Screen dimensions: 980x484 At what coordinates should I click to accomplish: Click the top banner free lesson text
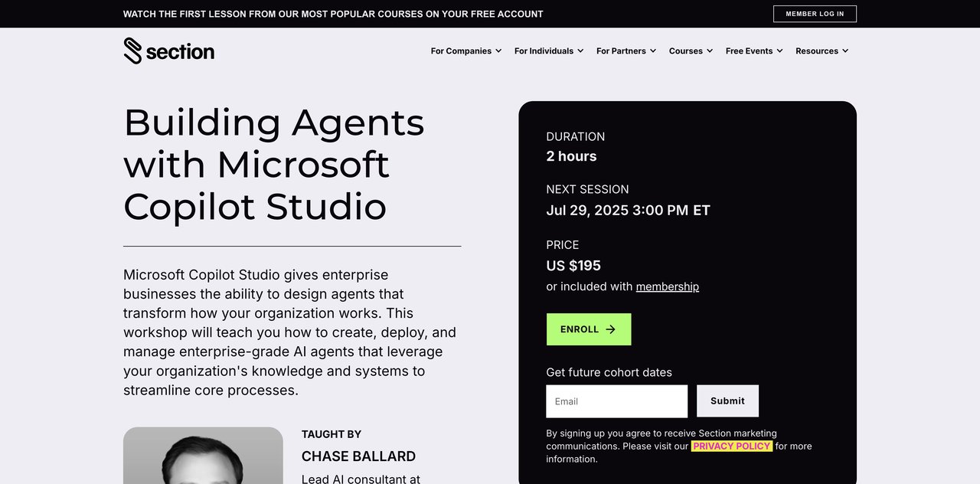tap(333, 14)
